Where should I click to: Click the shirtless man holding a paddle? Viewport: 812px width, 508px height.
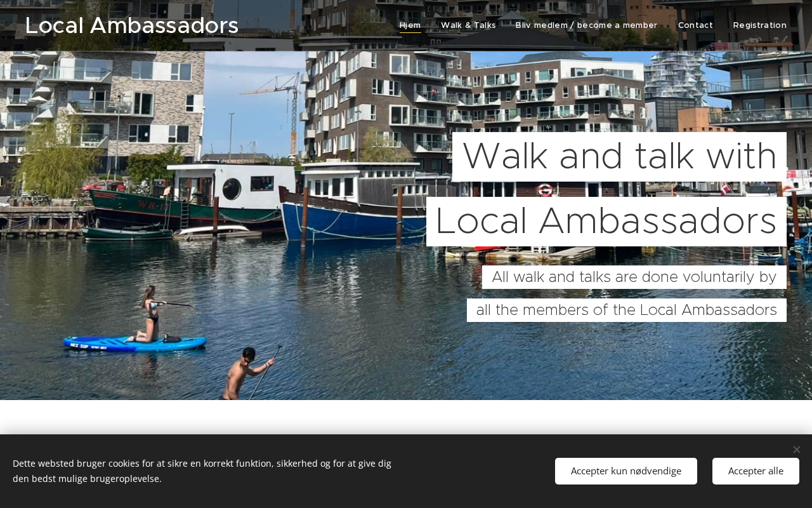(247, 373)
